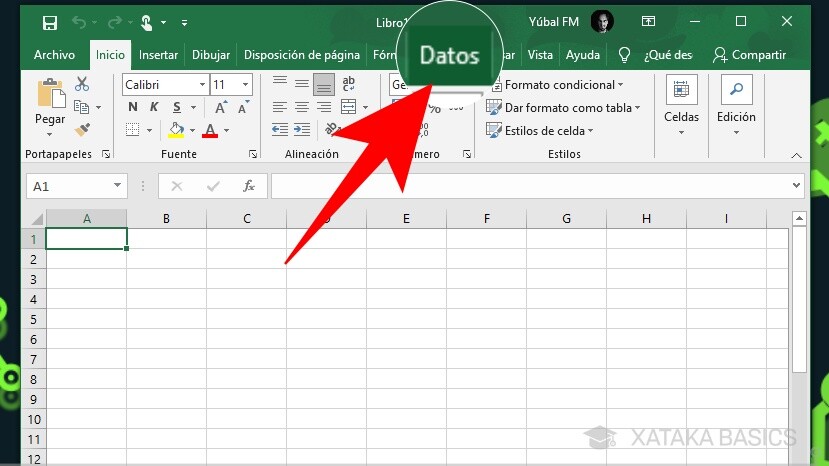Open Número dialog launcher
This screenshot has height=466, width=829.
[467, 154]
